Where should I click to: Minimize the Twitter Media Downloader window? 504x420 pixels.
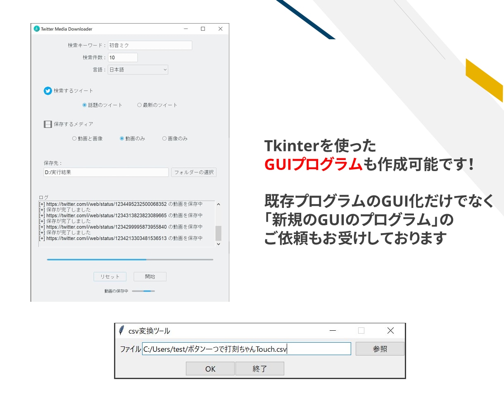[186, 29]
